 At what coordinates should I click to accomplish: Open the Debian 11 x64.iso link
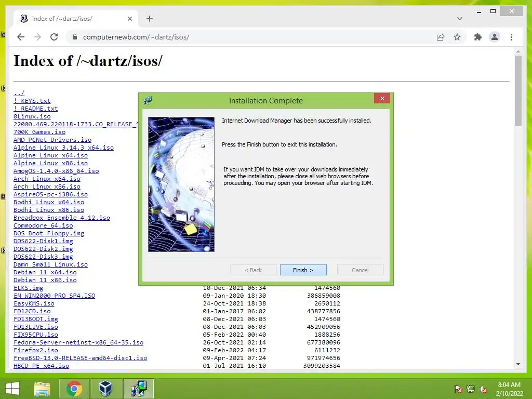pyautogui.click(x=45, y=272)
